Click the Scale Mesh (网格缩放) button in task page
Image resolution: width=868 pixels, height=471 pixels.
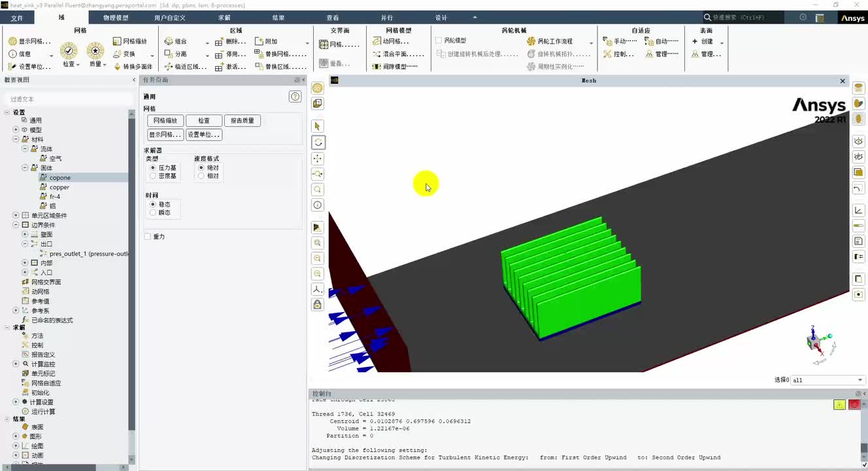click(165, 121)
